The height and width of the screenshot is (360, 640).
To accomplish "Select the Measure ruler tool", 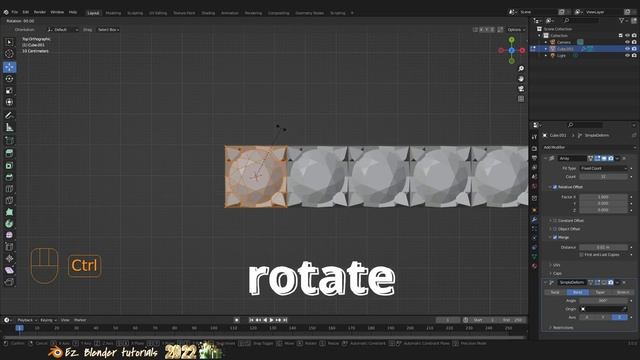I will coord(9,127).
